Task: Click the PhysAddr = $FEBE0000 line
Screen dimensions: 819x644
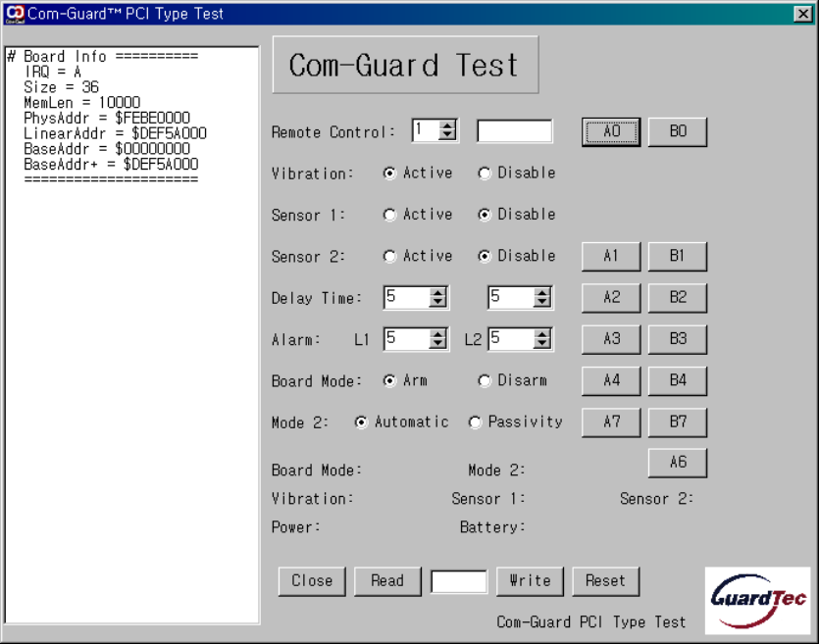Action: [x=107, y=118]
